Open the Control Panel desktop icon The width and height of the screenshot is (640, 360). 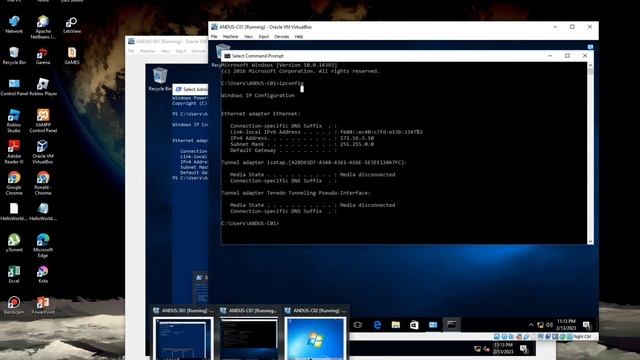pos(14,87)
